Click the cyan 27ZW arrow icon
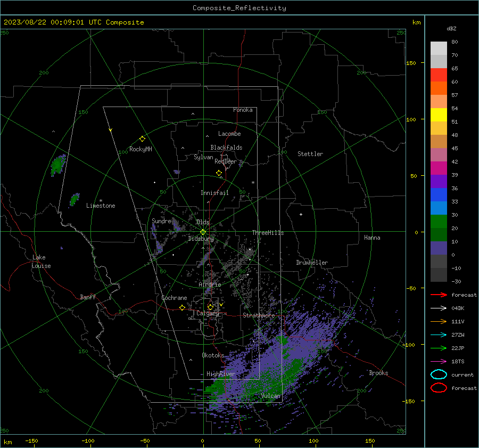Image resolution: width=479 pixels, height=448 pixels. tap(439, 335)
